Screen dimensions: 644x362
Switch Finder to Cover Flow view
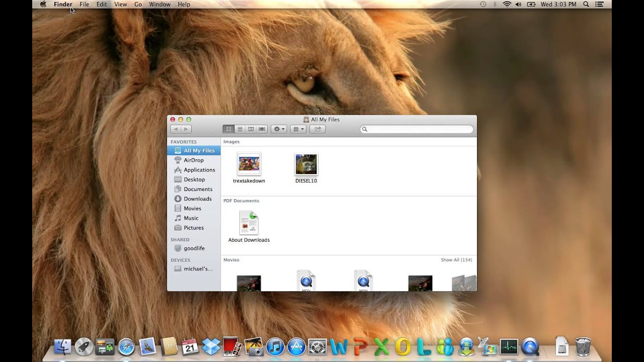[262, 129]
